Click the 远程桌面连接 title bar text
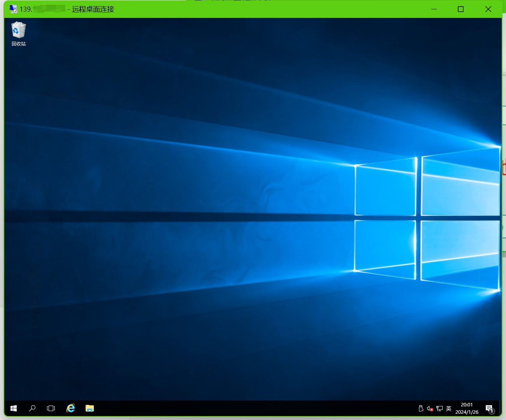This screenshot has height=420, width=506. (93, 9)
